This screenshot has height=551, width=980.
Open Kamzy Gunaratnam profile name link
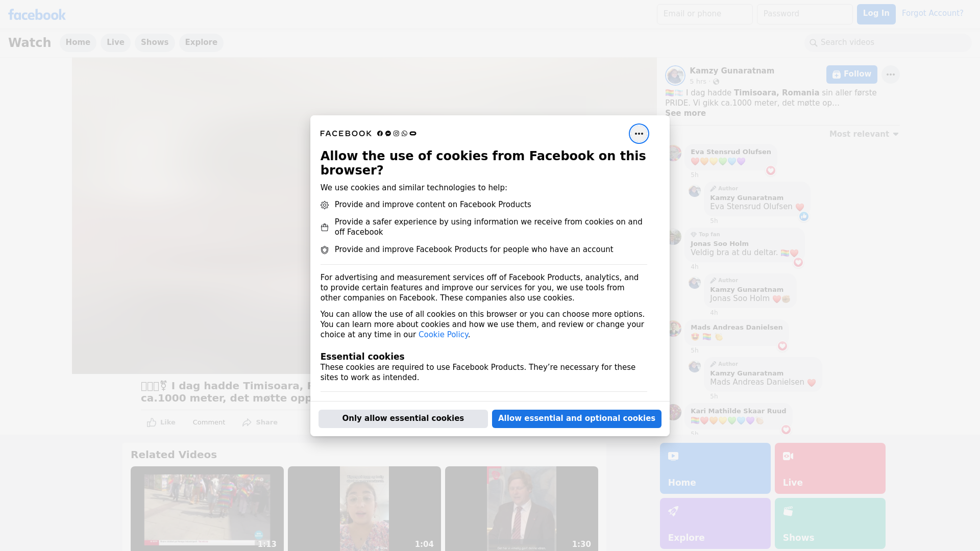pos(731,71)
